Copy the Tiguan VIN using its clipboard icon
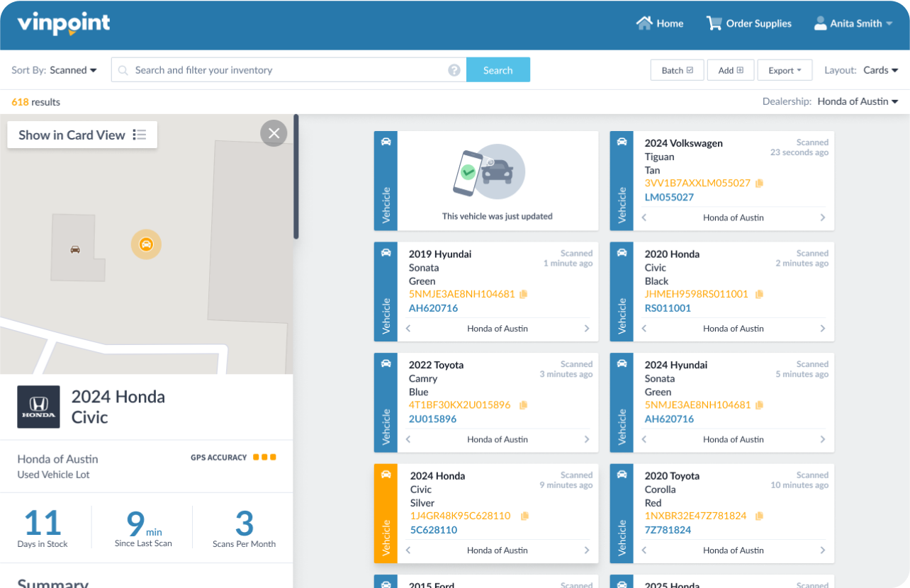Image resolution: width=910 pixels, height=588 pixels. tap(758, 183)
